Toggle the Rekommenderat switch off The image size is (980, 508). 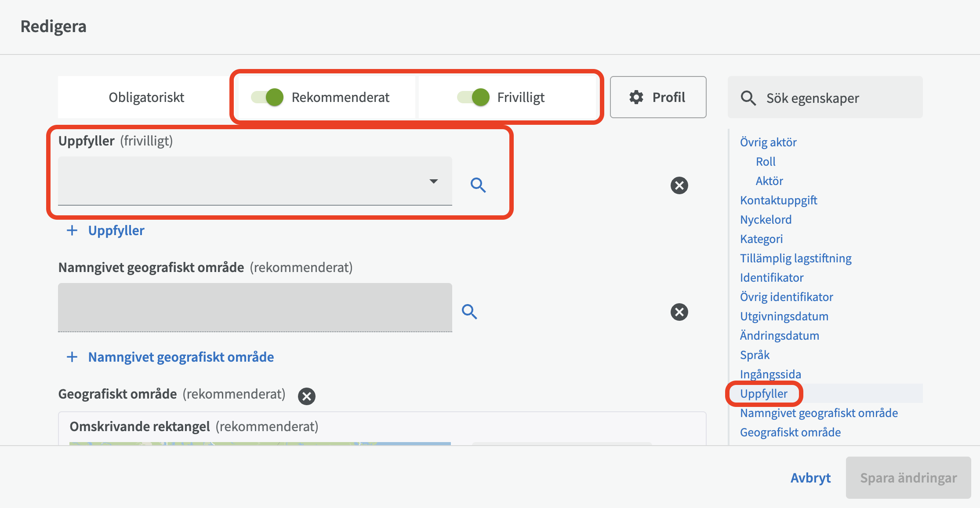coord(268,97)
